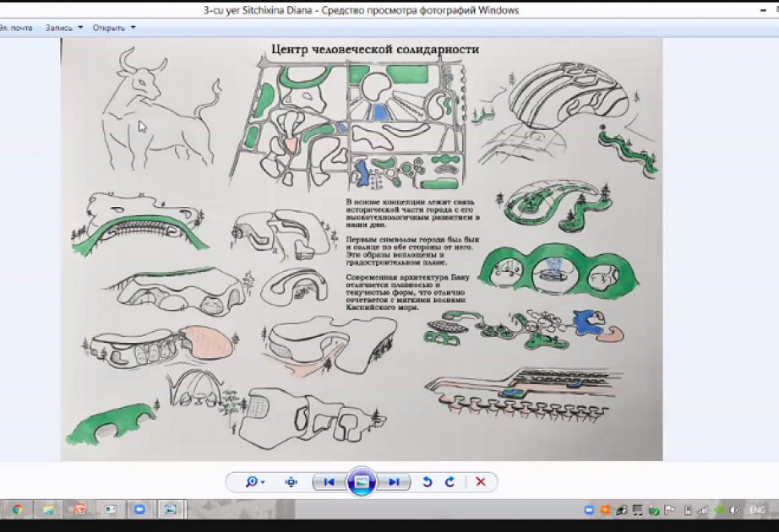779x532 pixels.
Task: Expand the Запись dropdown menu
Action: point(63,28)
